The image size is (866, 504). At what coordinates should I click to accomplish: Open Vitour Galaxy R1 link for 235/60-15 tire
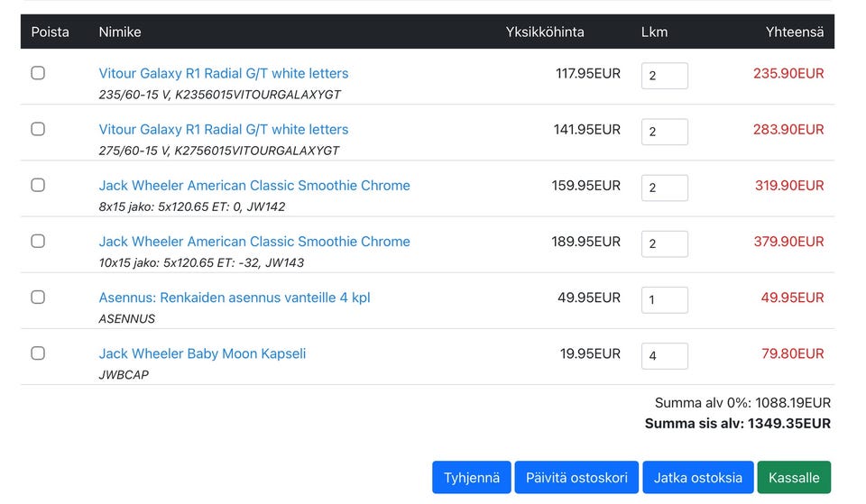coord(223,73)
